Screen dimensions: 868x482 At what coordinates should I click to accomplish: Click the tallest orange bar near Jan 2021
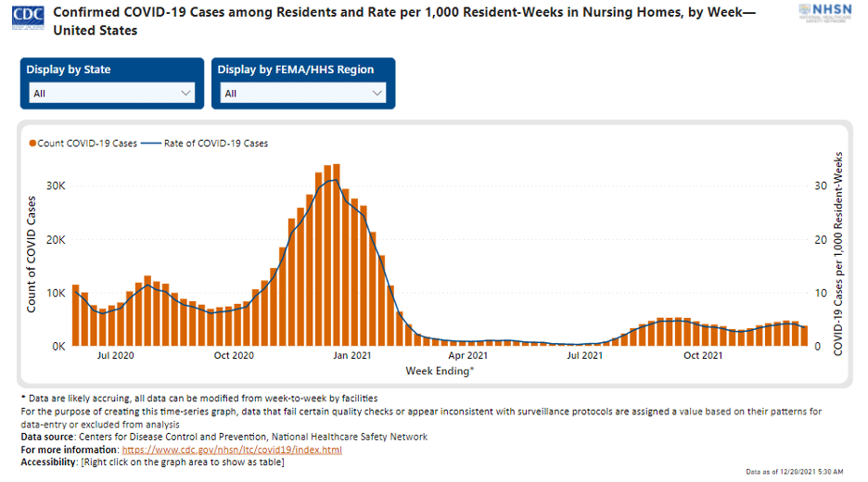tap(336, 255)
